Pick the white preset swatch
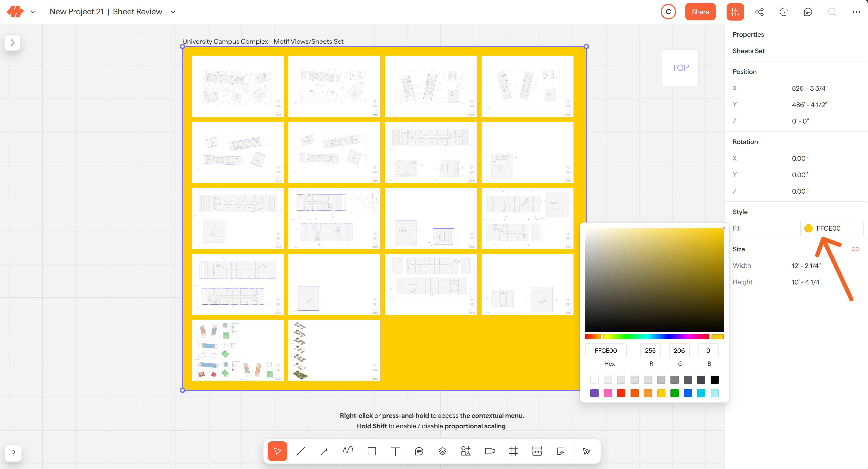This screenshot has height=469, width=868. (x=594, y=380)
